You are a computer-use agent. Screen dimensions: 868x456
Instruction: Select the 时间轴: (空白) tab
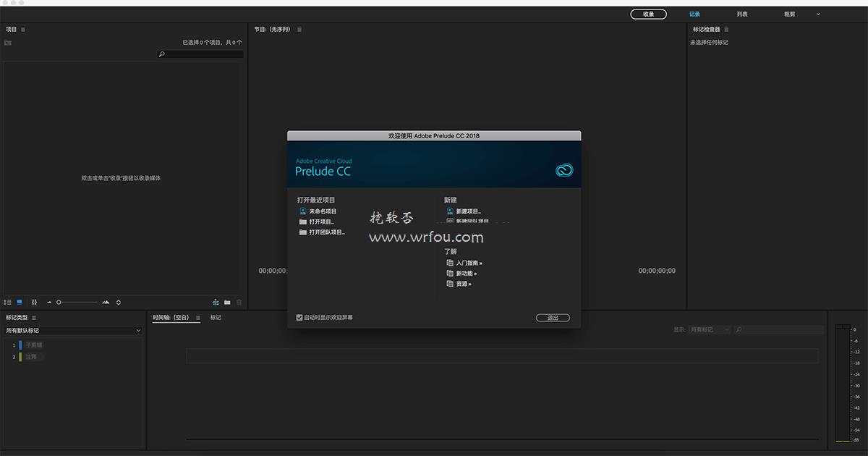(x=171, y=318)
